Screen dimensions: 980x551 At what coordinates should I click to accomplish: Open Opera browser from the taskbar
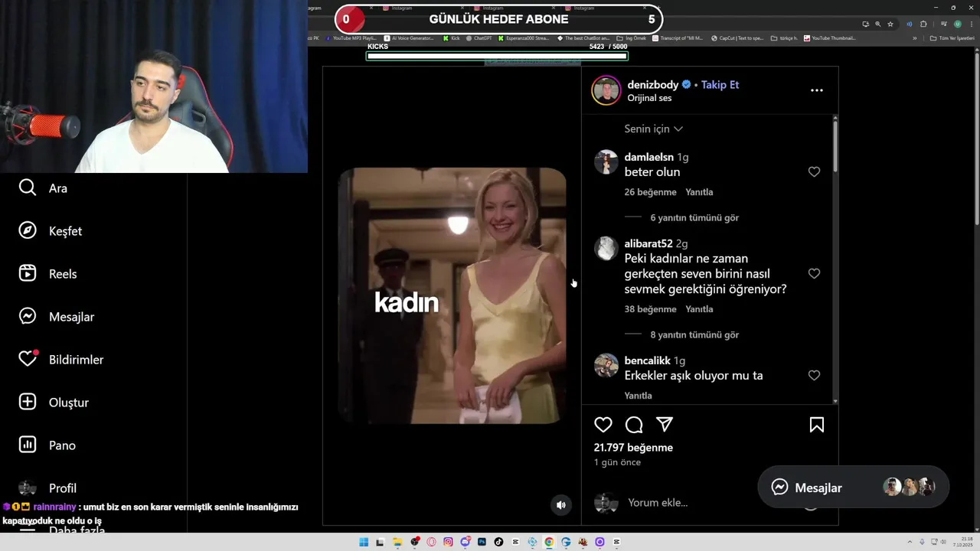pyautogui.click(x=431, y=542)
